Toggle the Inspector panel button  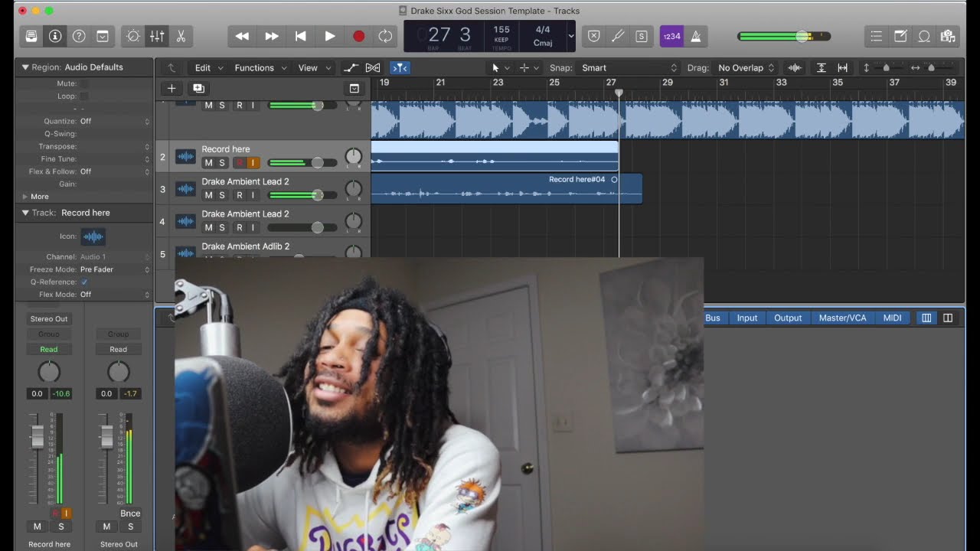pyautogui.click(x=55, y=36)
